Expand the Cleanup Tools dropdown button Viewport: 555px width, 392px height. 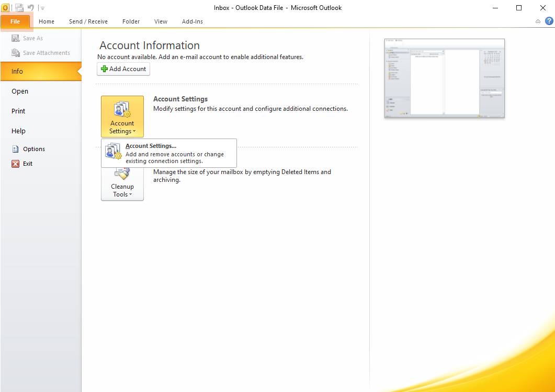[x=122, y=184]
